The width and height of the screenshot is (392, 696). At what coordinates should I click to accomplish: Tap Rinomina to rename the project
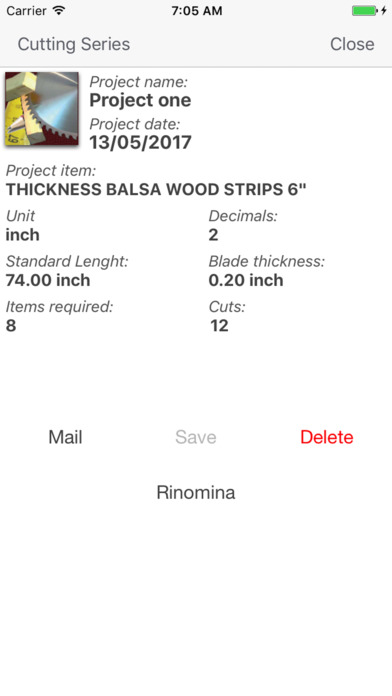(196, 492)
